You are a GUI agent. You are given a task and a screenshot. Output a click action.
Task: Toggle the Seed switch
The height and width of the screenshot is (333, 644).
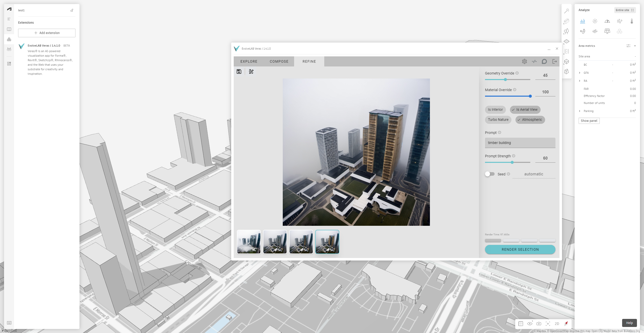pos(490,174)
